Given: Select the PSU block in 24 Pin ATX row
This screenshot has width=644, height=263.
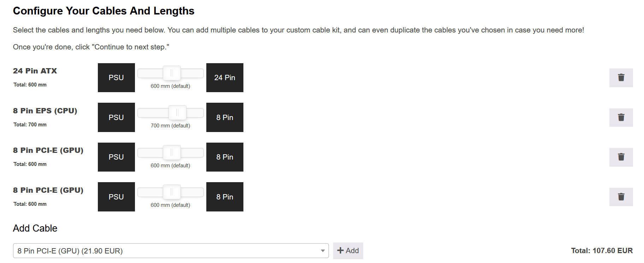Looking at the screenshot, I should tap(116, 78).
